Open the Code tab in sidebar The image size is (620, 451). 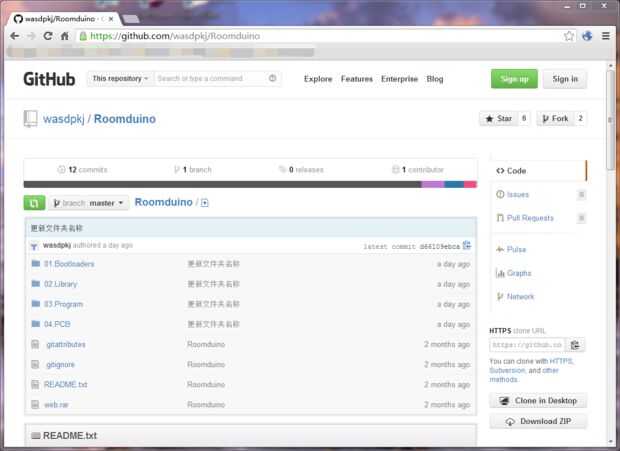pyautogui.click(x=539, y=171)
